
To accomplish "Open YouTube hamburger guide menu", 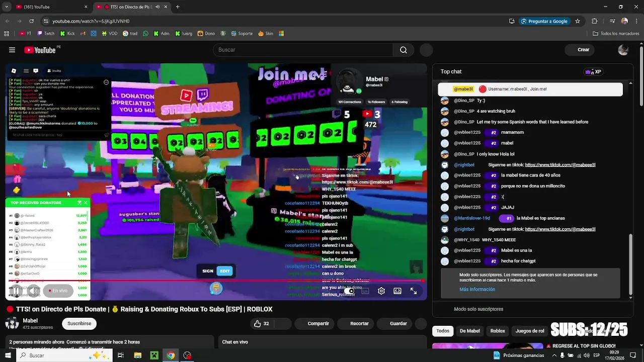I will point(12,50).
